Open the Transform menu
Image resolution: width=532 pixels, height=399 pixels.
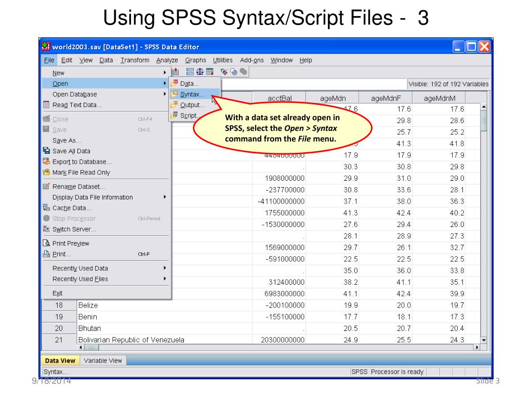135,60
